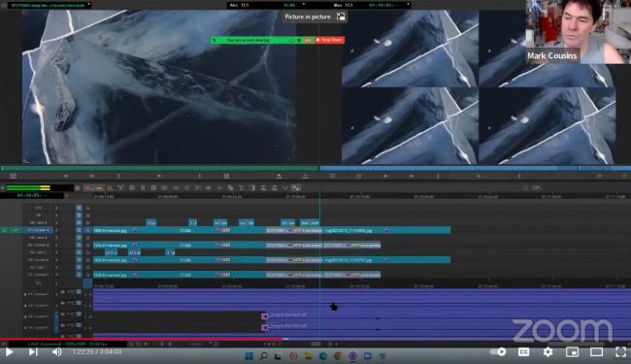Click the Picture in picture button

point(315,17)
